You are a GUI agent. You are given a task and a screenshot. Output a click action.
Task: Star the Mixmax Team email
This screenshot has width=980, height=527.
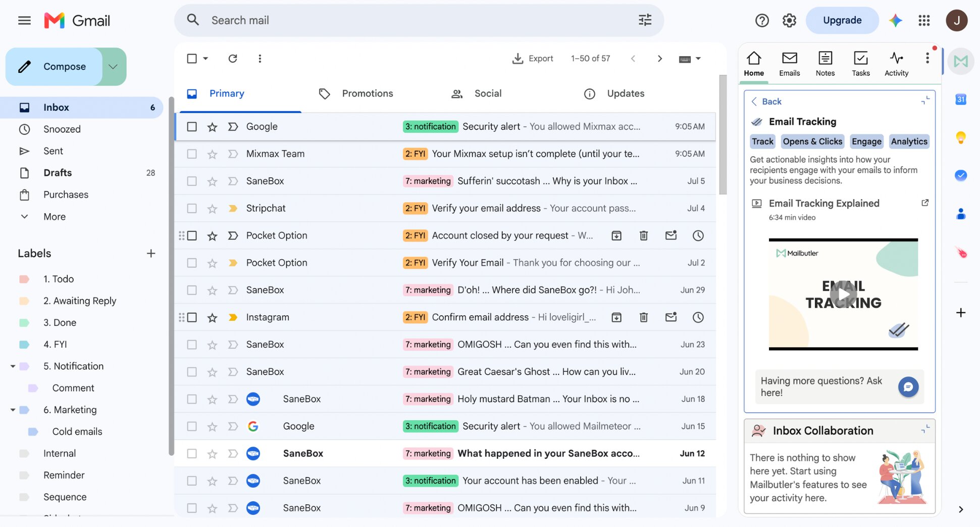tap(212, 154)
